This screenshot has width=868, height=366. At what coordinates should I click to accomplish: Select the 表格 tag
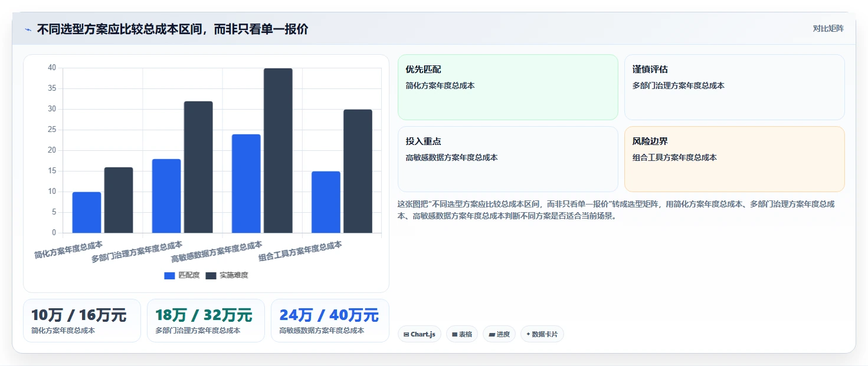462,334
